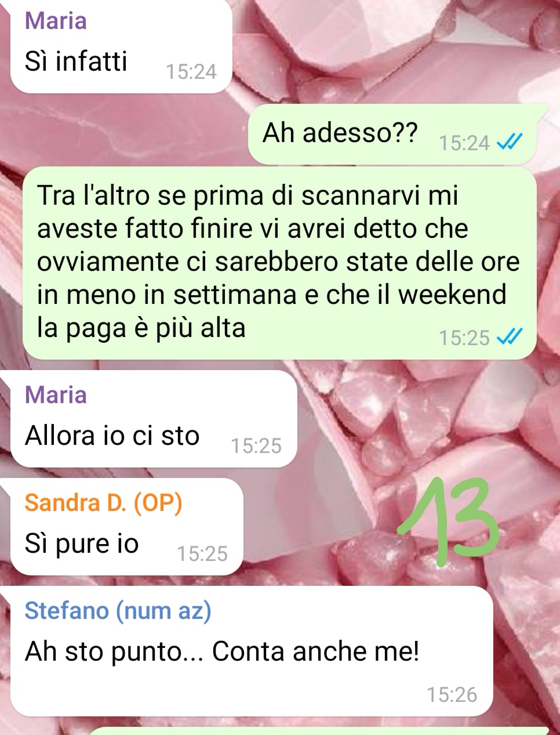Open Sandra D. (OP) sender name

(103, 503)
